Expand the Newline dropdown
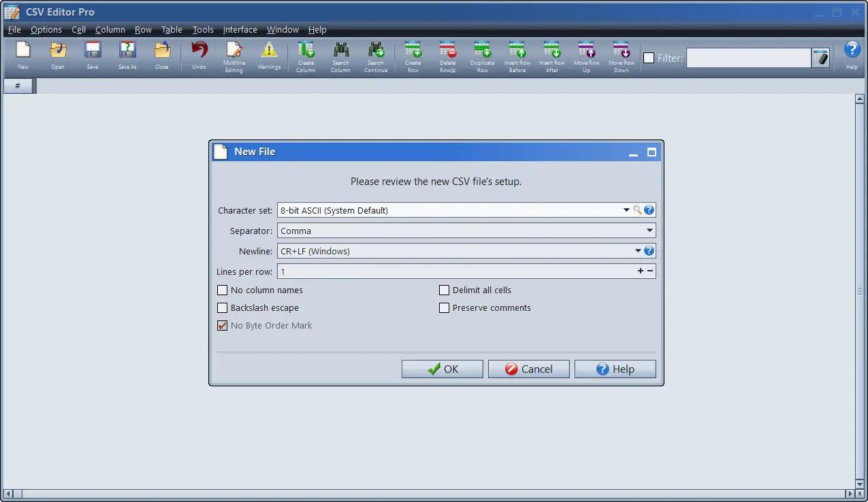Image resolution: width=868 pixels, height=502 pixels. 638,251
